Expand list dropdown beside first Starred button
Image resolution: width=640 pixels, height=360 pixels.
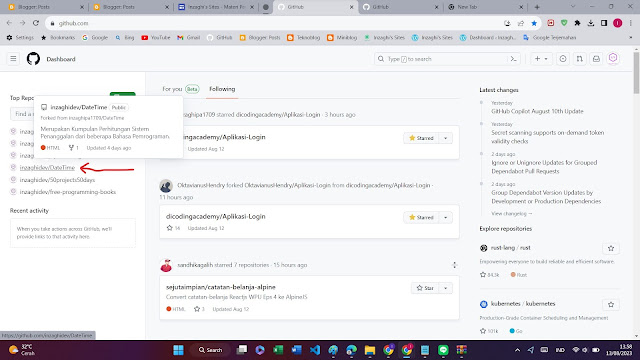(446, 138)
